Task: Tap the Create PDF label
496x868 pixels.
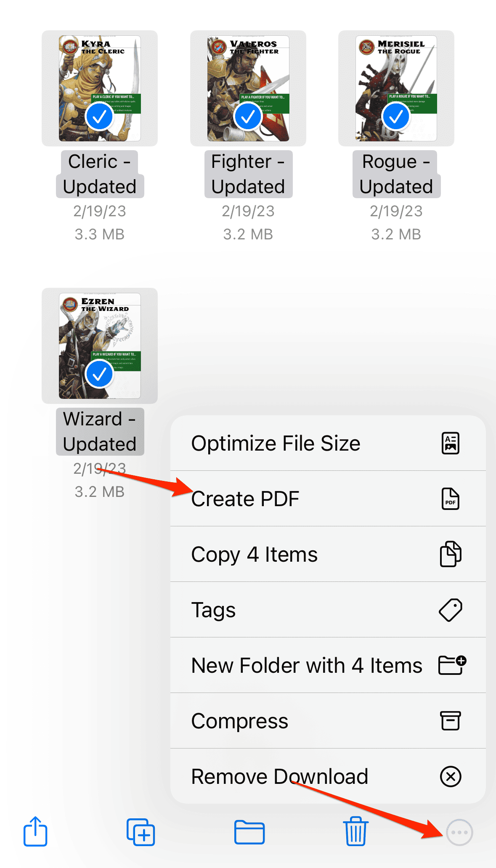Action: pos(245,499)
